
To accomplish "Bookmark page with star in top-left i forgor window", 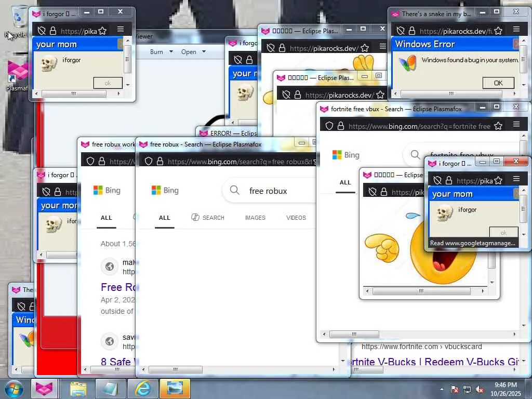I will pos(102,31).
